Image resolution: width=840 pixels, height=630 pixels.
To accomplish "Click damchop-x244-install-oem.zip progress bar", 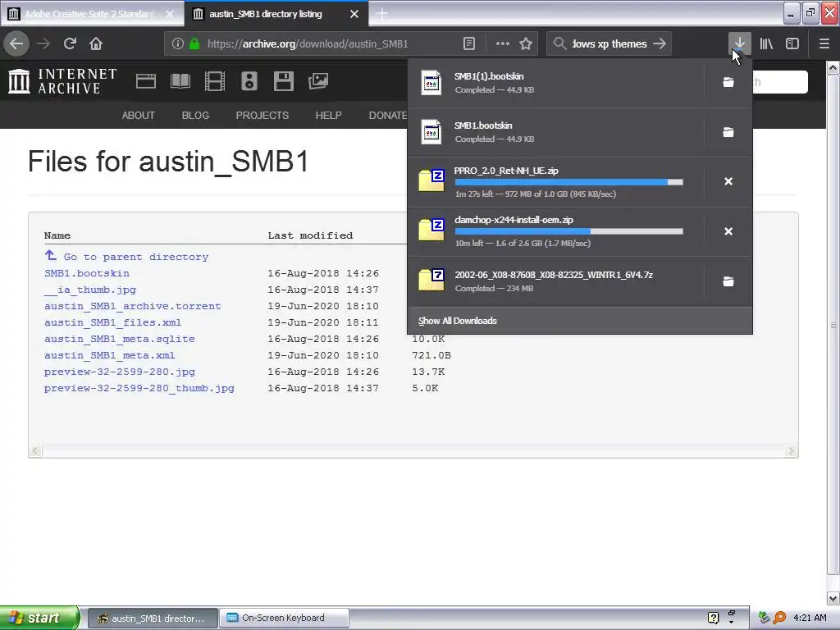I will coord(569,231).
